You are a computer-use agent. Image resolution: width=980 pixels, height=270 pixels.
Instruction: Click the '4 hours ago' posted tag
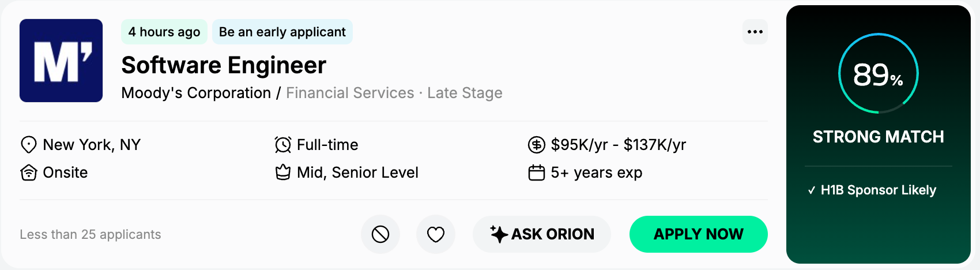pos(164,32)
